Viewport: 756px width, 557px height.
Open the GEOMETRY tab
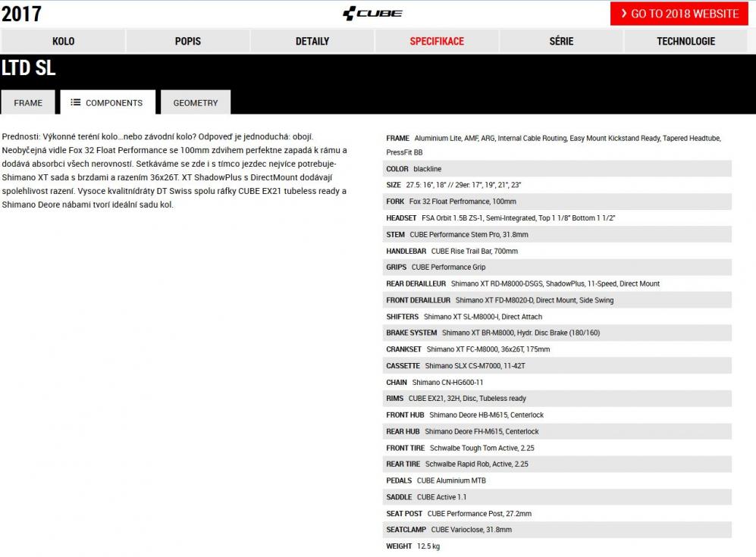[196, 102]
